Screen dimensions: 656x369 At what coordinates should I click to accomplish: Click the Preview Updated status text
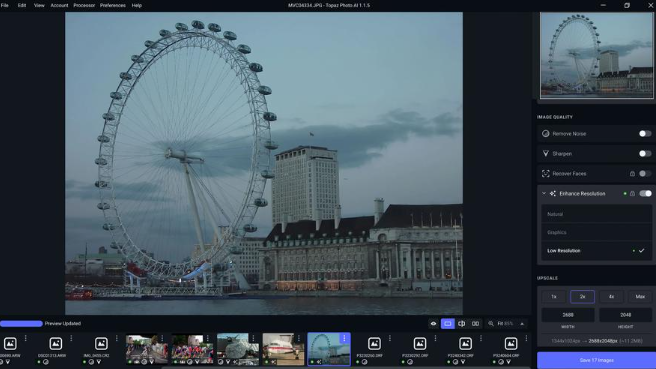[x=63, y=323]
